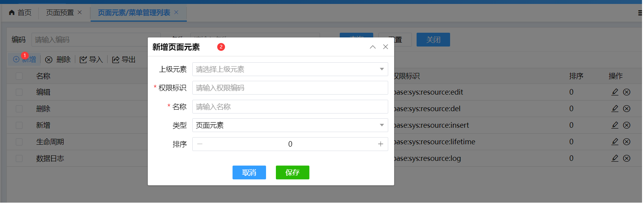Screen dimensions: 644x205
Task: Delete the resource:edit row with circle-x icon
Action: click(627, 92)
